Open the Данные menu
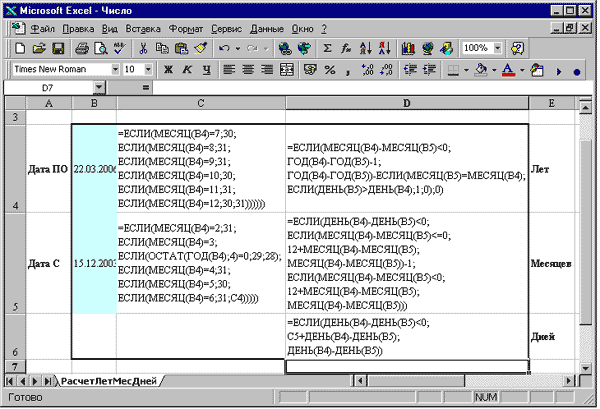Viewport: 600px width, 409px height. pyautogui.click(x=267, y=29)
